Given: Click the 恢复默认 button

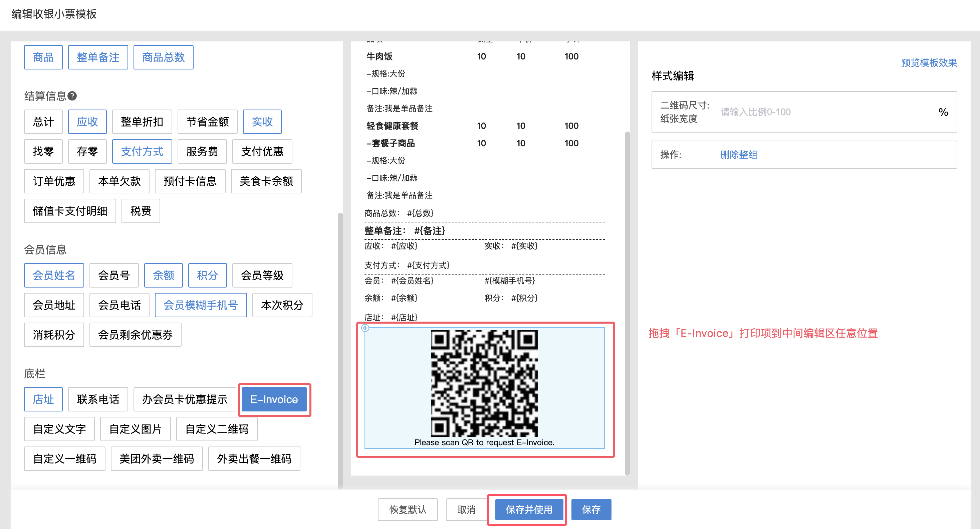Looking at the screenshot, I should 408,509.
